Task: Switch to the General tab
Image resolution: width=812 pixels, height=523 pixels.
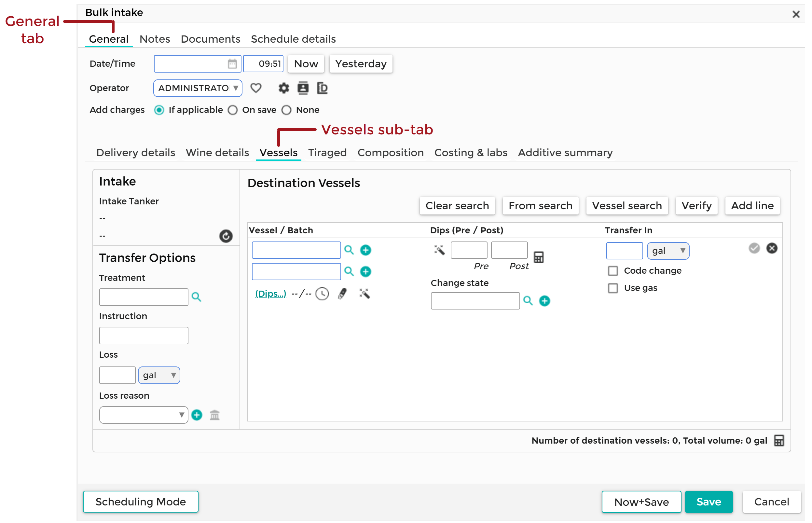Action: 109,39
